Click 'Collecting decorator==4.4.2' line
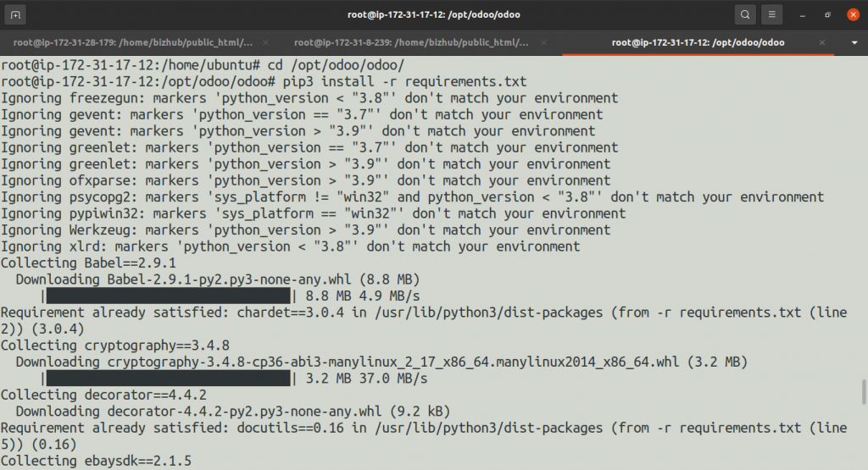 click(103, 395)
